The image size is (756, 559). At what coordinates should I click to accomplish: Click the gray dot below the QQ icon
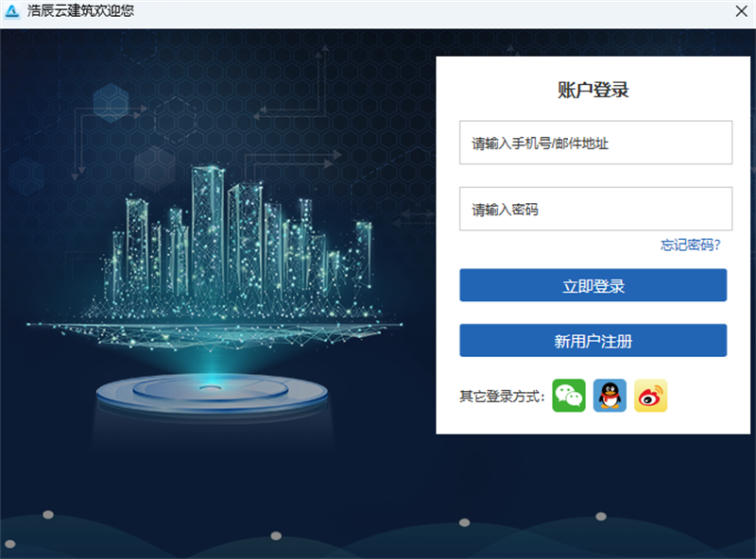point(601,517)
